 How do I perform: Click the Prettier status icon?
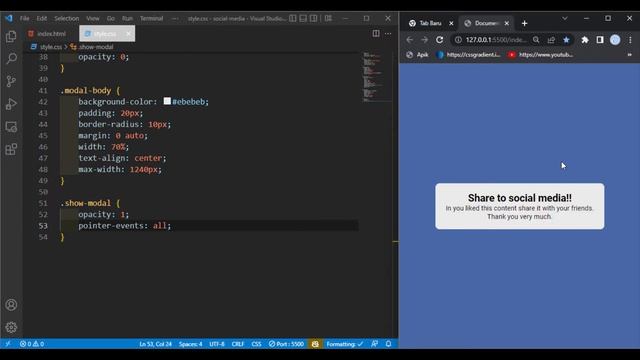click(315, 344)
